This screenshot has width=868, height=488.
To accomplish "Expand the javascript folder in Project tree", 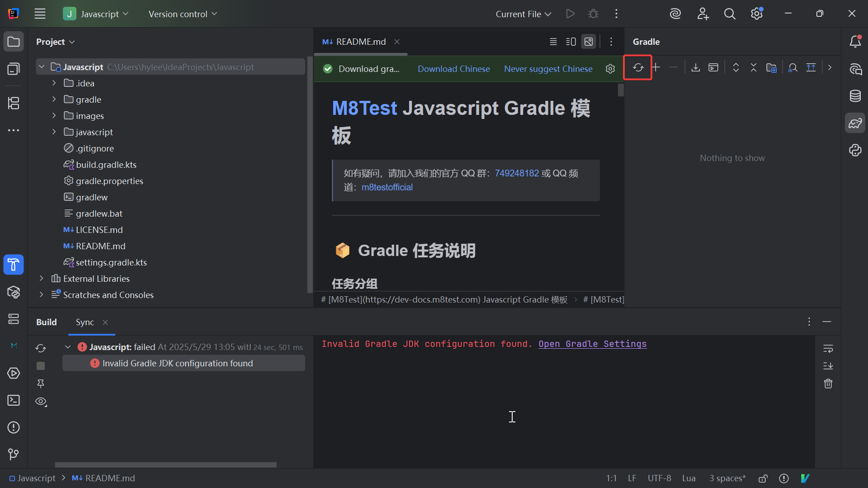I will 54,132.
